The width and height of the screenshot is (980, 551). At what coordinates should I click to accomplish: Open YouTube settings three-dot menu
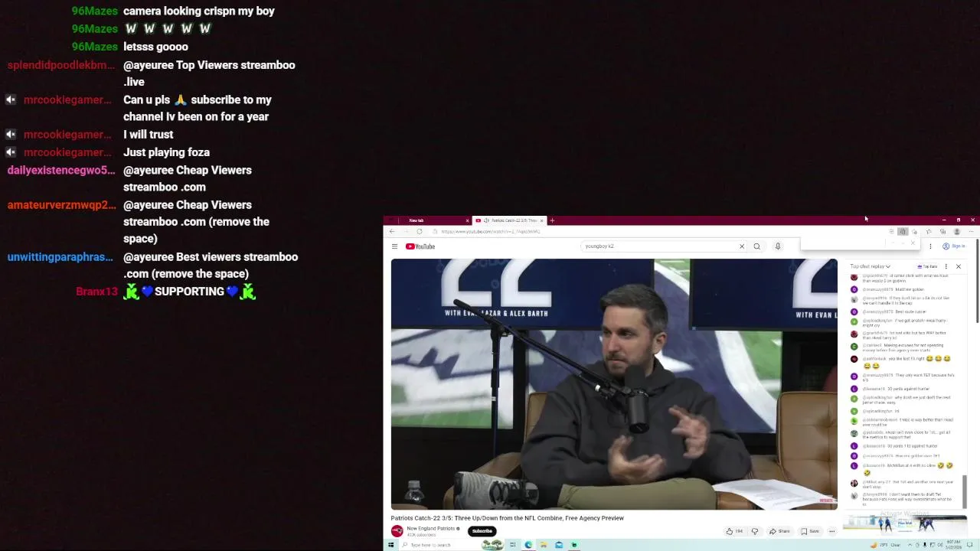(930, 246)
